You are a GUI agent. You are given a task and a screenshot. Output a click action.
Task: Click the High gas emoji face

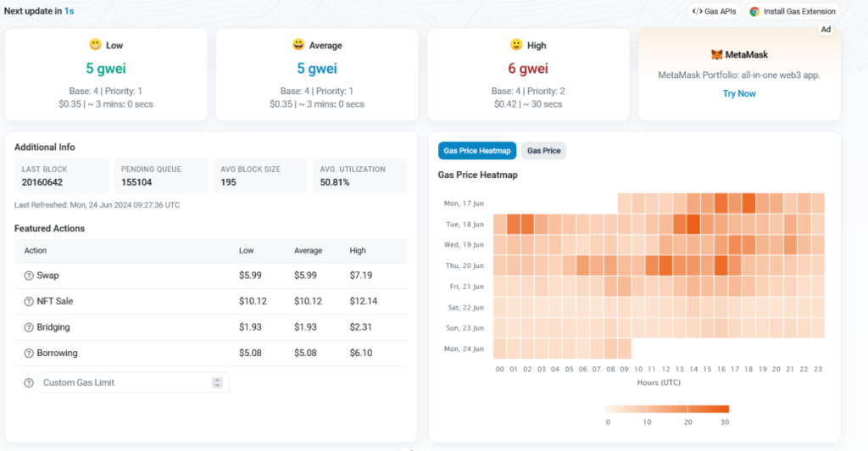point(516,44)
